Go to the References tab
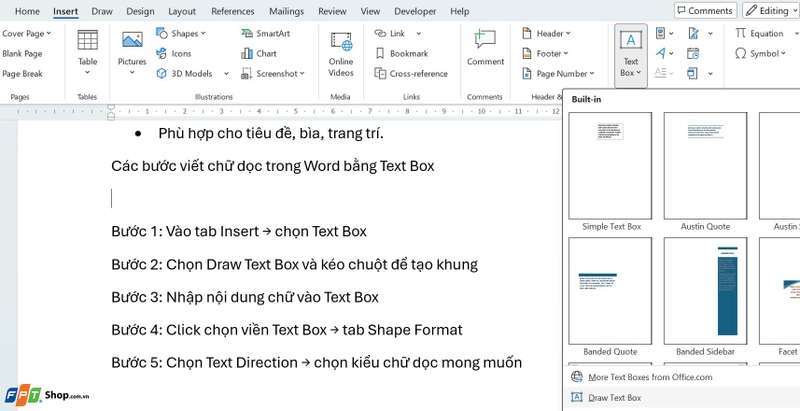This screenshot has height=411, width=800. [233, 11]
